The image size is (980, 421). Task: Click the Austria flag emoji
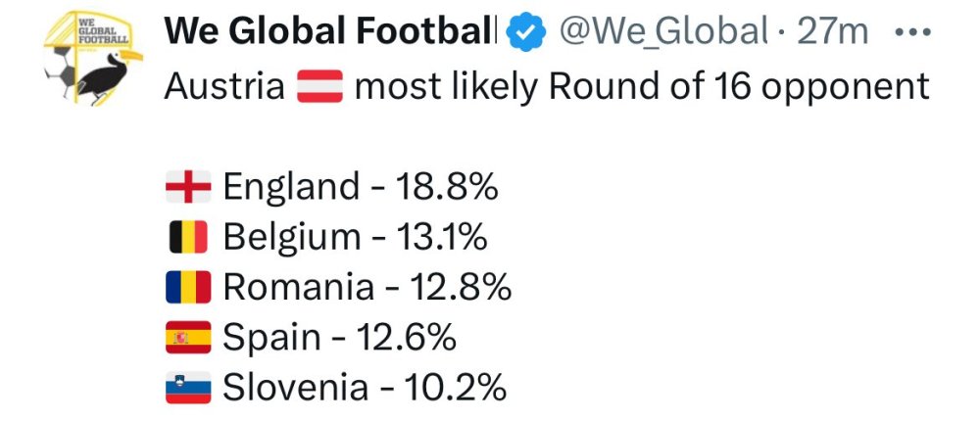tap(318, 87)
